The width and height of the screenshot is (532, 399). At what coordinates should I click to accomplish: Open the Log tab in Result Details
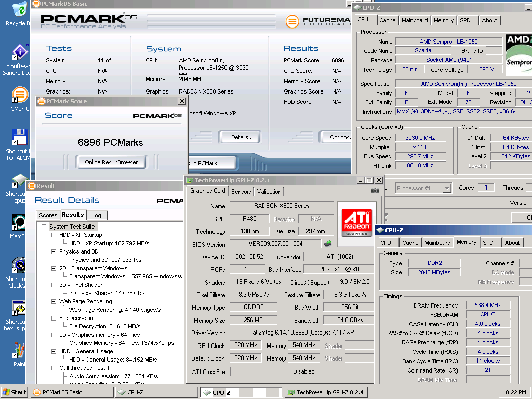[x=96, y=215]
